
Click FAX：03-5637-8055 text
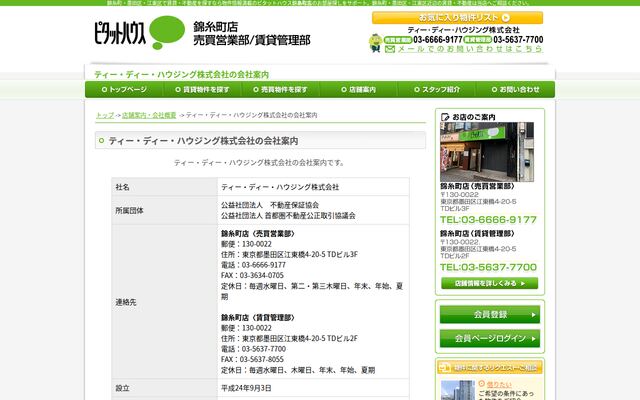click(252, 359)
